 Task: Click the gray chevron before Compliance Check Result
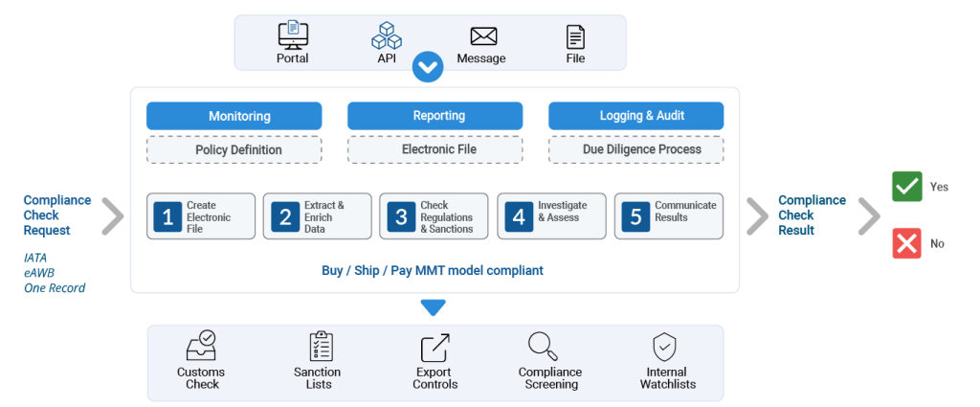(x=757, y=215)
